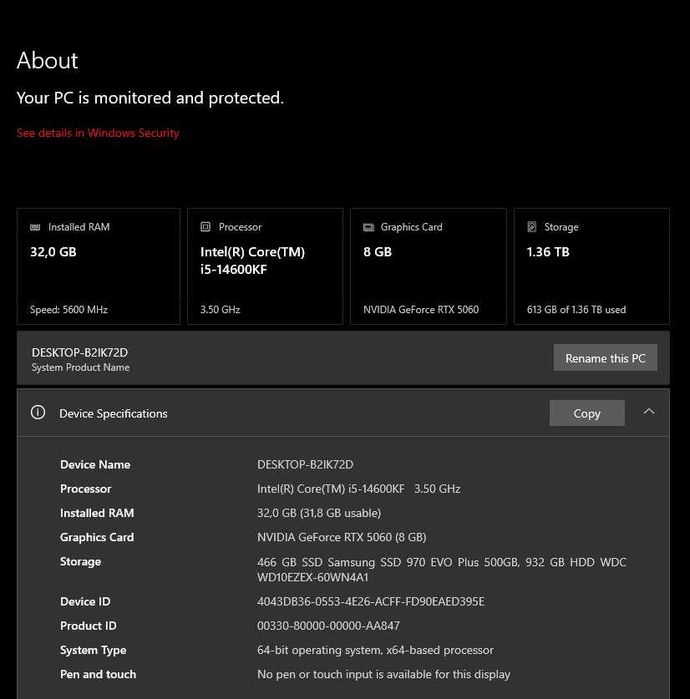Click the 8 GB value in Graphics Card tile
This screenshot has height=699, width=690.
coord(377,252)
